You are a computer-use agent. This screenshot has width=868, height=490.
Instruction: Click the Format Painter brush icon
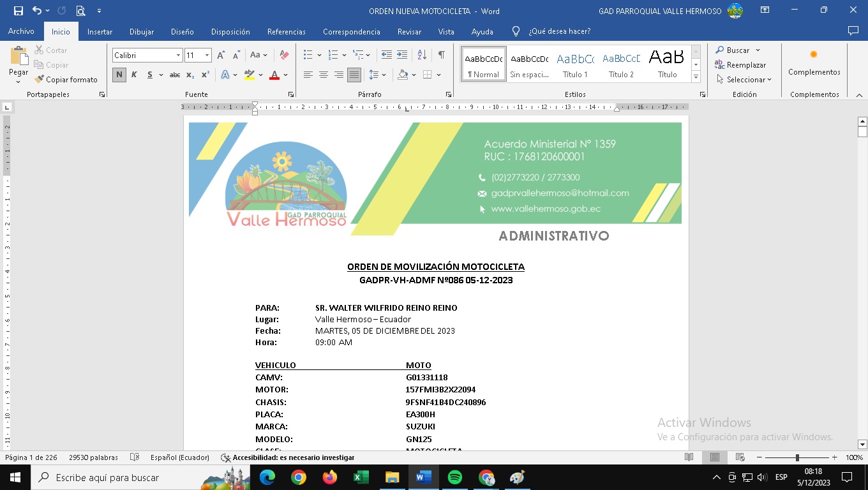pyautogui.click(x=40, y=80)
